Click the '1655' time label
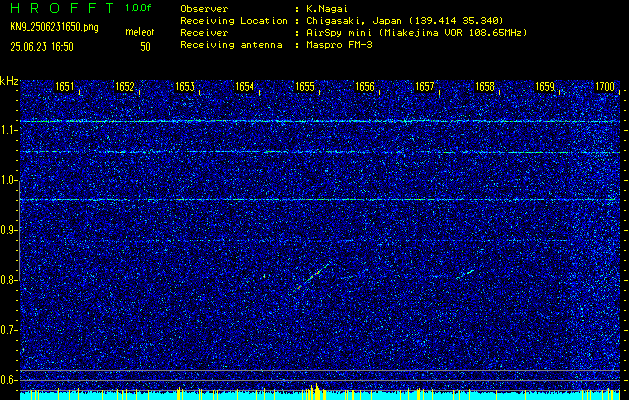 [304, 87]
